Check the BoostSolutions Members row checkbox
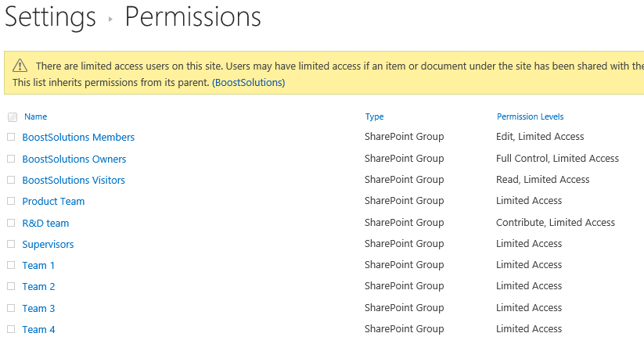Viewport: 644px width, 351px height. click(11, 137)
